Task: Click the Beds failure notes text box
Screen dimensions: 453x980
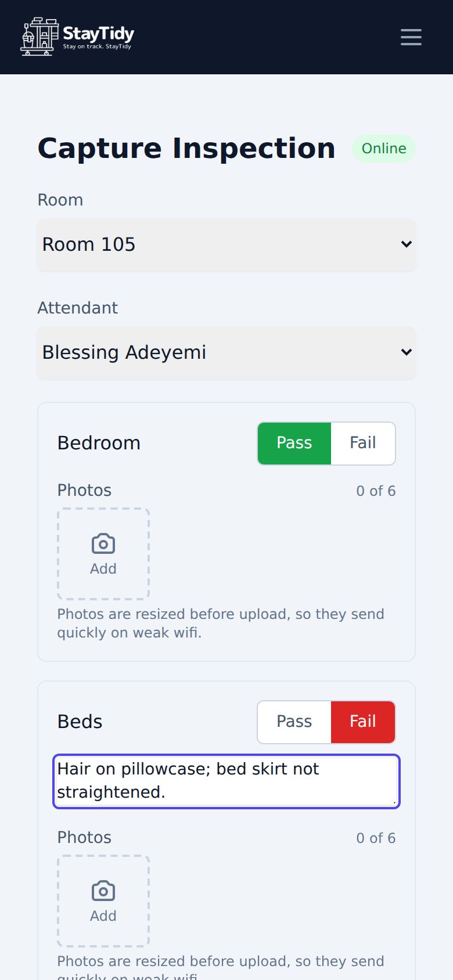Action: pos(227,781)
